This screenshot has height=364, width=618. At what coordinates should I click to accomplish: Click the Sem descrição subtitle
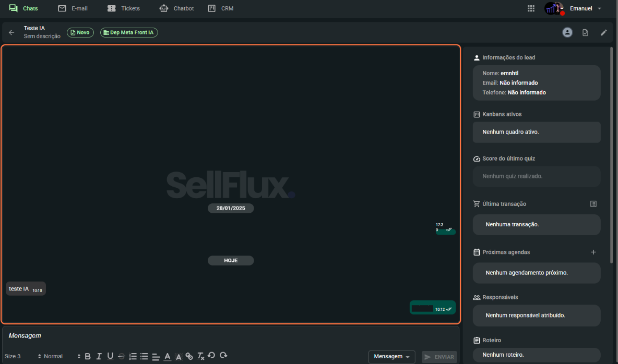tap(42, 36)
